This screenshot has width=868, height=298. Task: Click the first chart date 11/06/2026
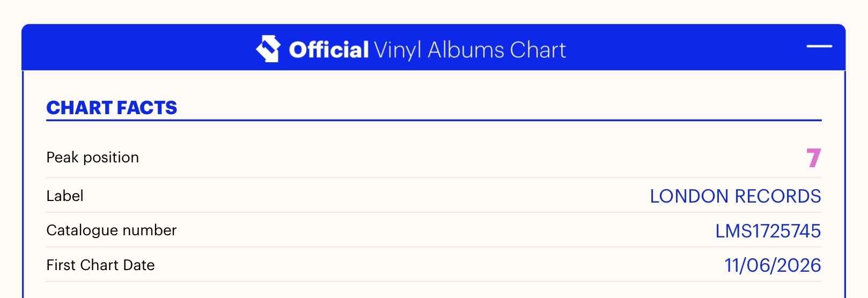pyautogui.click(x=773, y=265)
